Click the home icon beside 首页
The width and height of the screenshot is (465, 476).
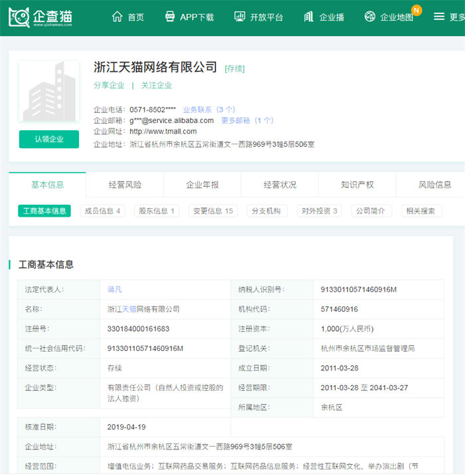[117, 17]
